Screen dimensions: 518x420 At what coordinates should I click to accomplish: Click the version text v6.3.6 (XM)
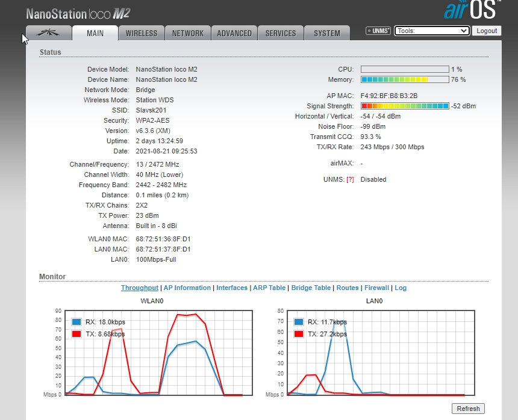click(153, 131)
